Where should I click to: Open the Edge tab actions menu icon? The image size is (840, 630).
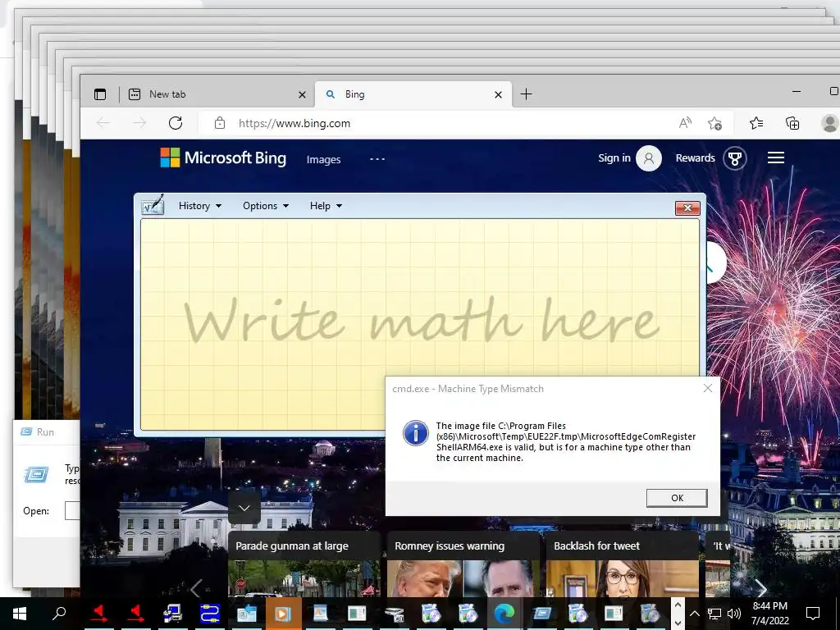[x=100, y=94]
